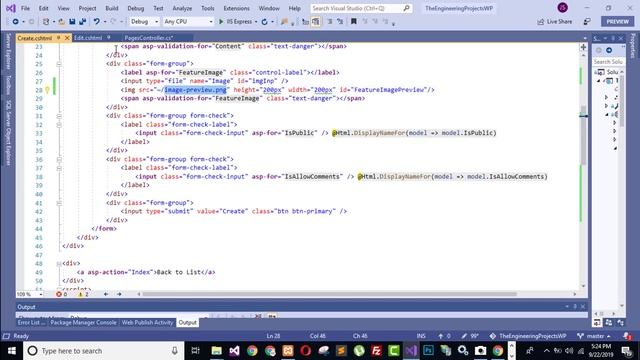Click the PREVIEW button
Screen dimensions: 640x360
[x=618, y=21]
